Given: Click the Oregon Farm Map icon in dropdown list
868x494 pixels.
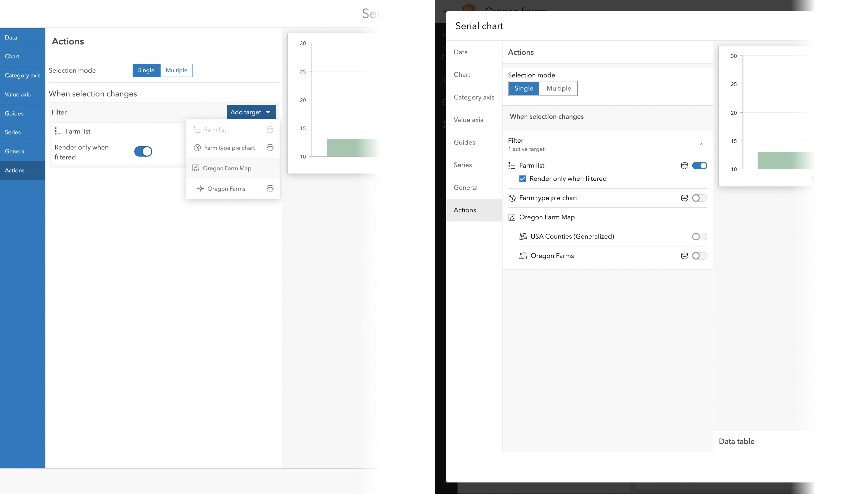Looking at the screenshot, I should pos(196,168).
